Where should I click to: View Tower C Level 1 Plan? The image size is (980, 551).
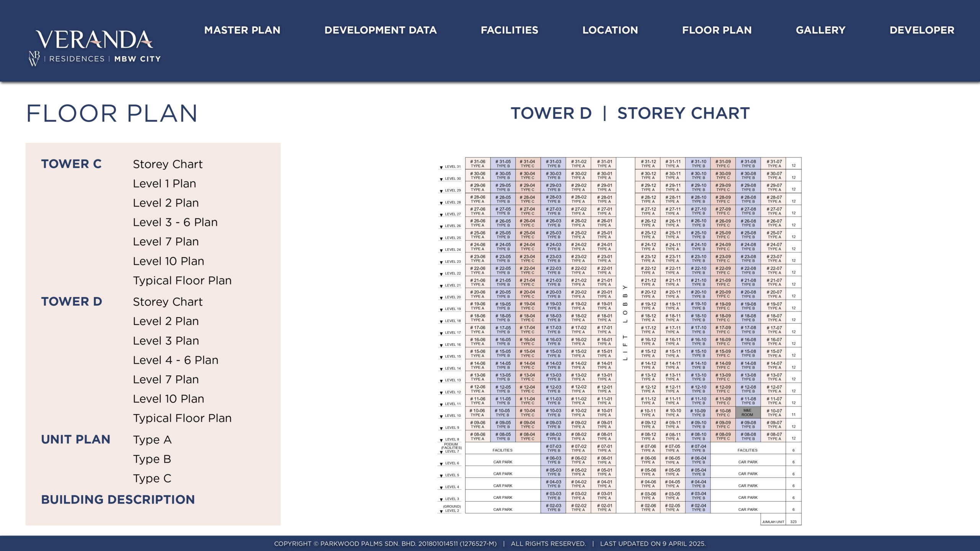pyautogui.click(x=165, y=184)
